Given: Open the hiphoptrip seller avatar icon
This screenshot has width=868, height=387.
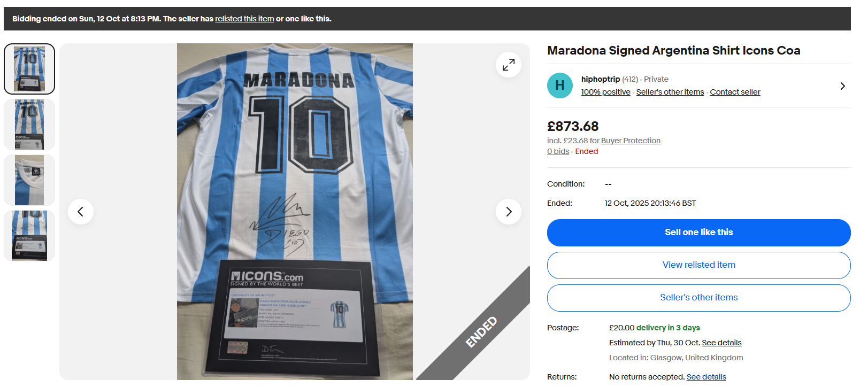Looking at the screenshot, I should [560, 86].
